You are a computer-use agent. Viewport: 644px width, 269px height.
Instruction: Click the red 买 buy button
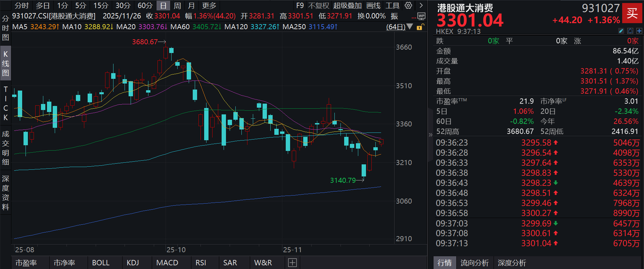pos(632,13)
